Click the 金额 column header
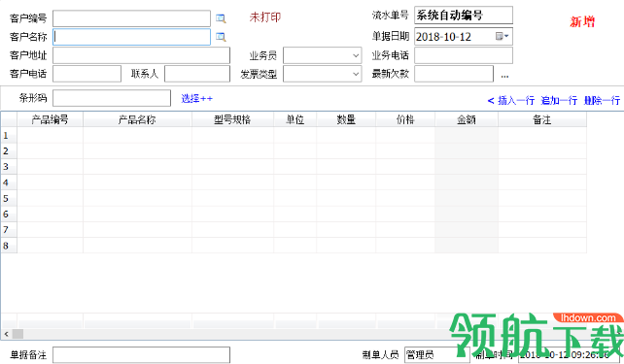 467,119
